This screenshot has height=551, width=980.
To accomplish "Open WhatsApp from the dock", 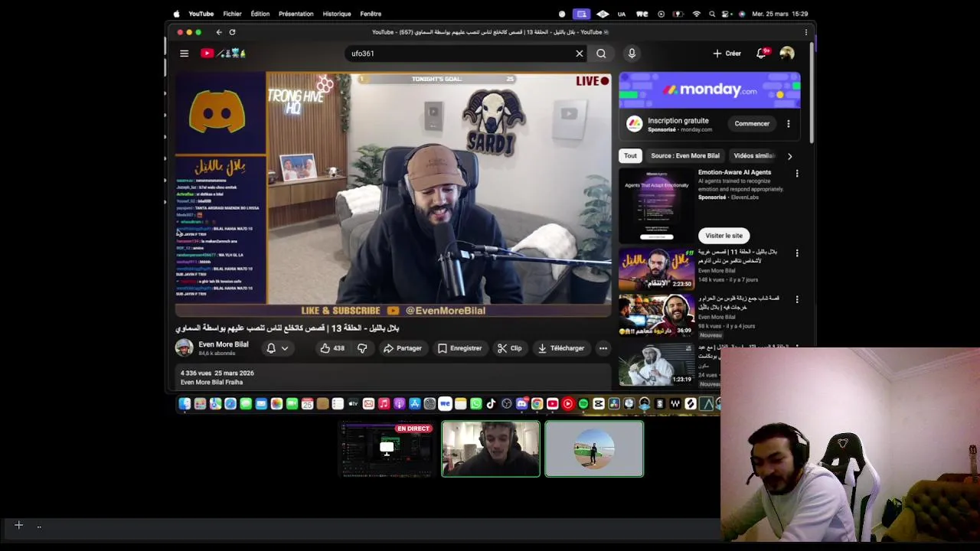I will click(476, 404).
